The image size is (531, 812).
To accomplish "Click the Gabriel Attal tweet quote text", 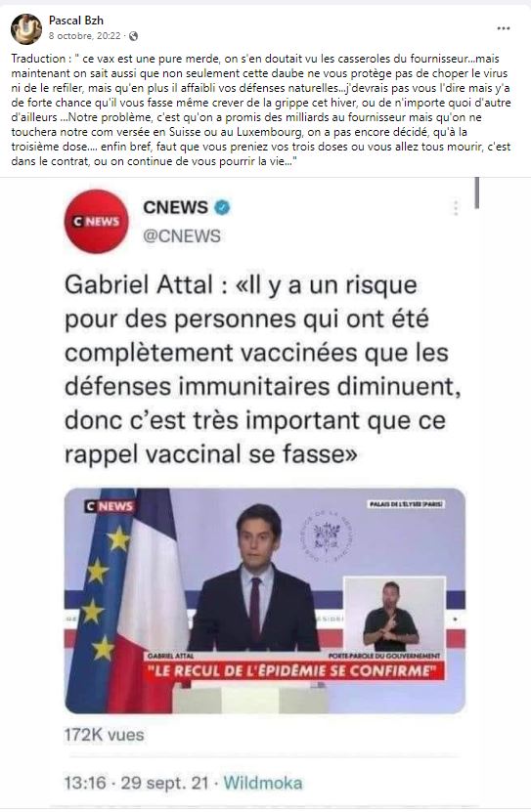I will point(263,369).
